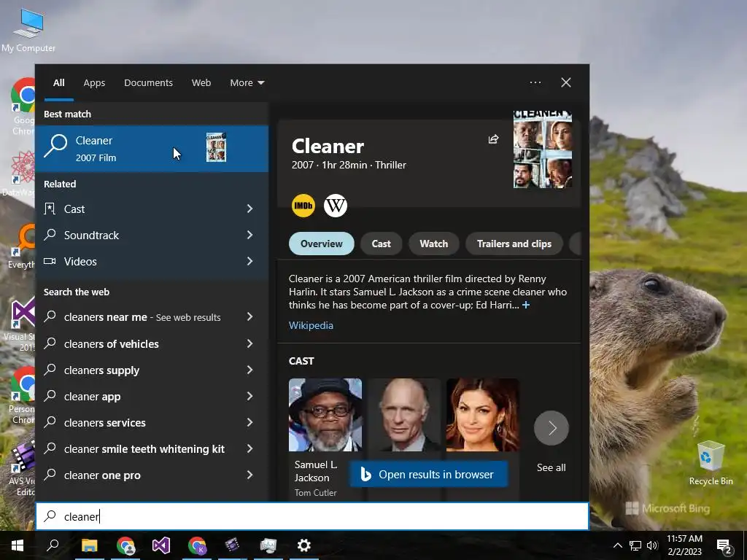Image resolution: width=747 pixels, height=560 pixels.
Task: Open the Wikipedia round icon
Action: (336, 206)
